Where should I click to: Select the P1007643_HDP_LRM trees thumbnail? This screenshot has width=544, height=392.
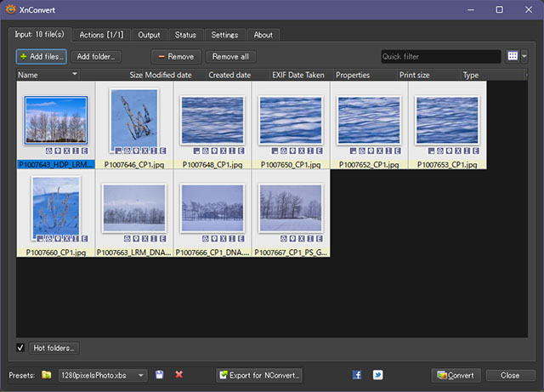[x=56, y=121]
